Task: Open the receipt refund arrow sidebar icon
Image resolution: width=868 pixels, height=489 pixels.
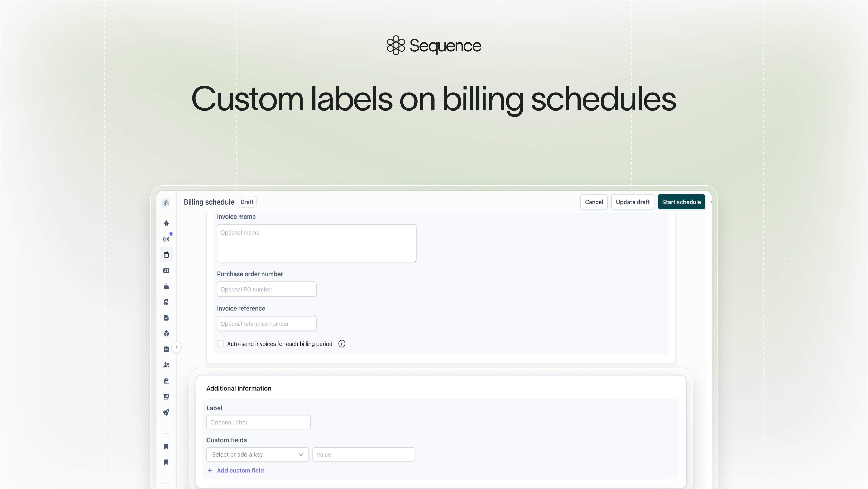Action: tap(166, 302)
